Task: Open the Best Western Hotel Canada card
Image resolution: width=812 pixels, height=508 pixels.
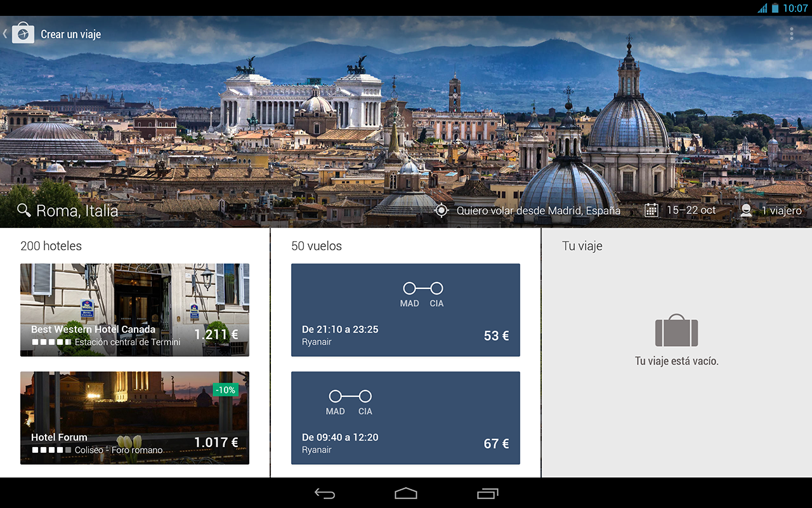Action: tap(134, 310)
